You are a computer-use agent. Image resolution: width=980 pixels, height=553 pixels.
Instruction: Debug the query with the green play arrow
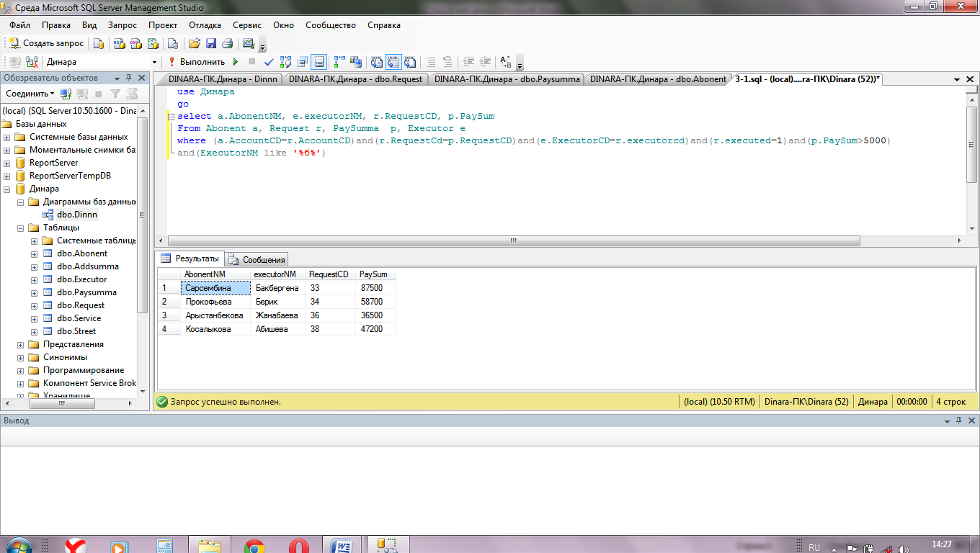coord(235,62)
